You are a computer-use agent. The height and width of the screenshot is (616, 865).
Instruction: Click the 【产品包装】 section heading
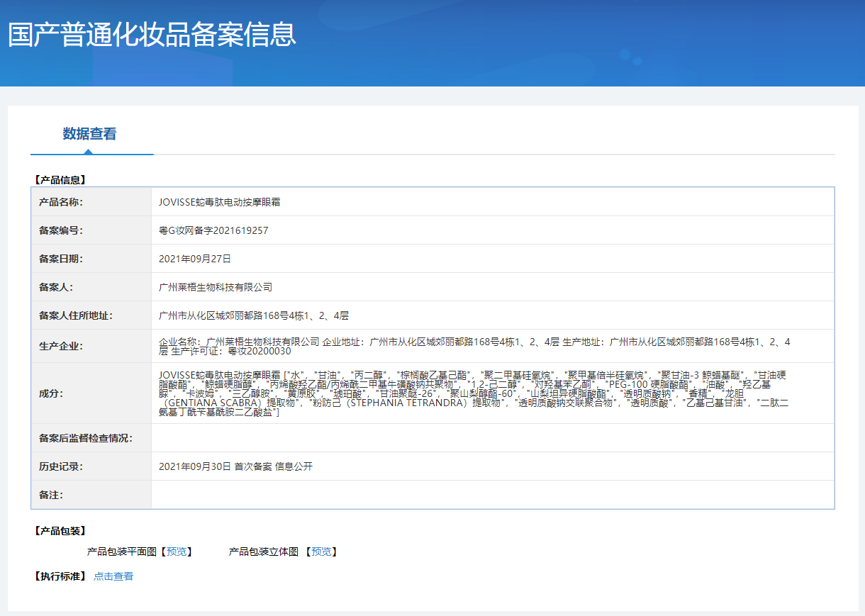tap(60, 531)
